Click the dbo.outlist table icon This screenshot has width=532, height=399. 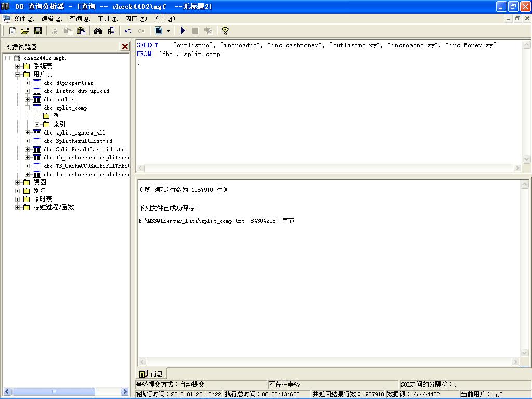coord(37,99)
